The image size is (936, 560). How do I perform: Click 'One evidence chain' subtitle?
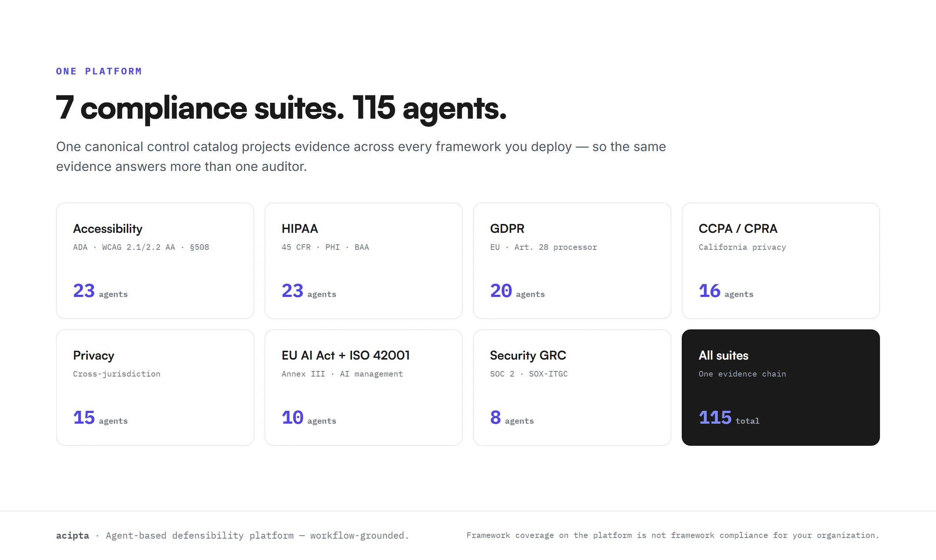click(742, 374)
